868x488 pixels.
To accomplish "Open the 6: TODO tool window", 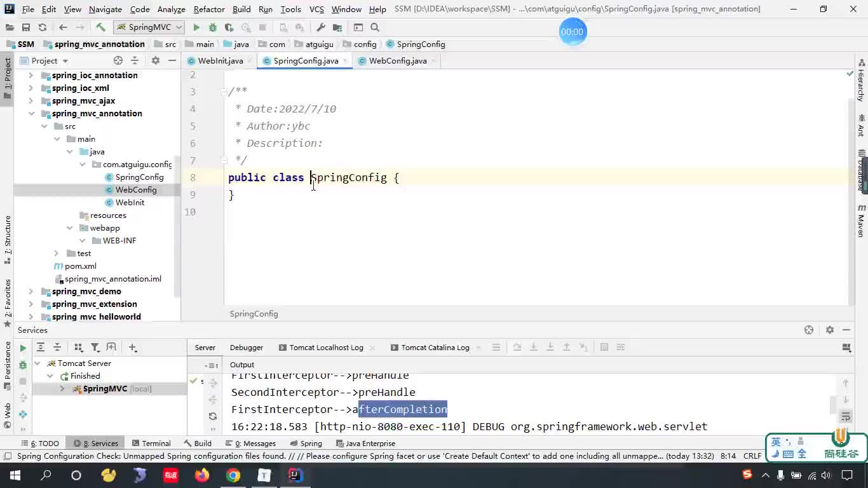I will 40,443.
